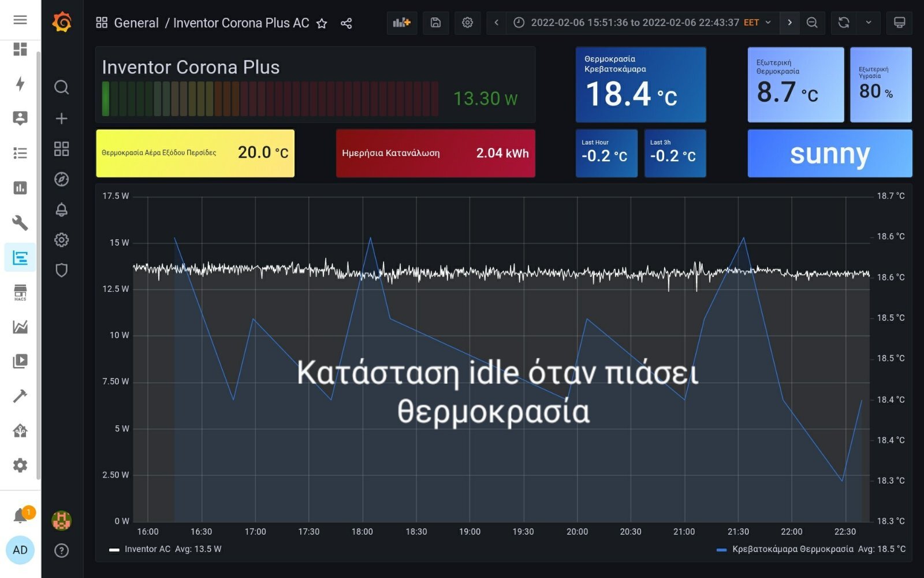This screenshot has height=578, width=924.
Task: Click the 13.30 W gauge value
Action: pyautogui.click(x=485, y=98)
